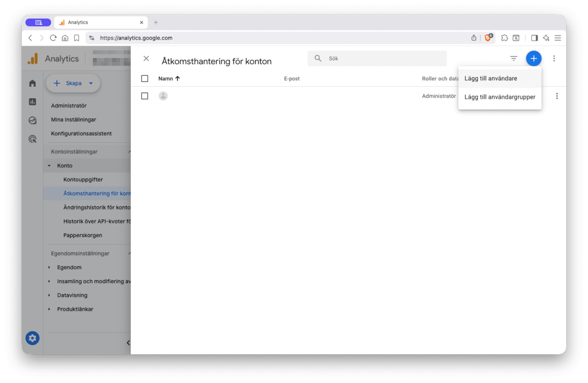This screenshot has width=588, height=383.
Task: Open the browser hamburger menu
Action: (x=558, y=38)
